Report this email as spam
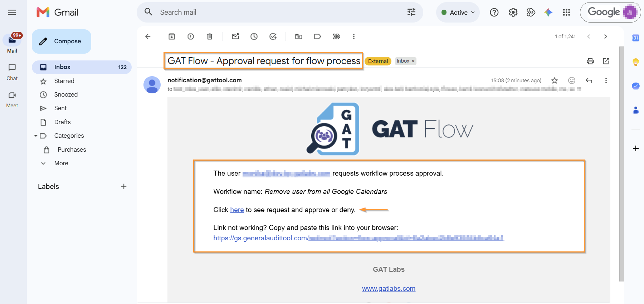This screenshot has height=304, width=644. coord(191,36)
